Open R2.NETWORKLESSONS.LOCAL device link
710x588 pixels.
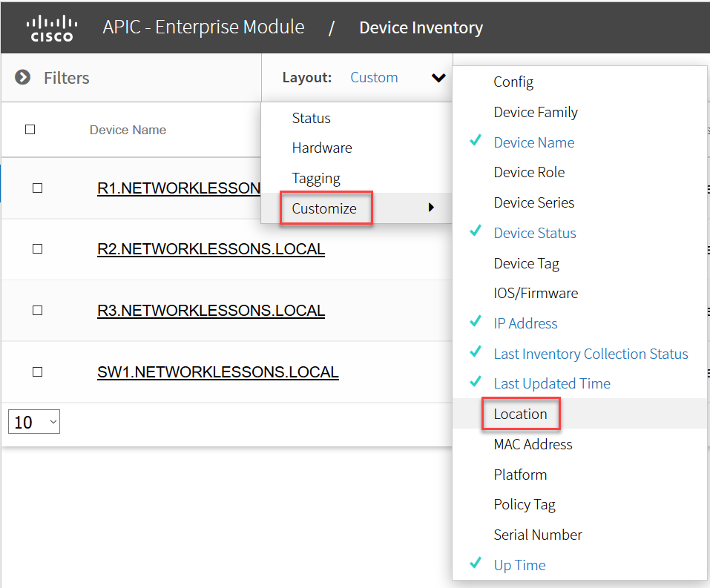(211, 249)
